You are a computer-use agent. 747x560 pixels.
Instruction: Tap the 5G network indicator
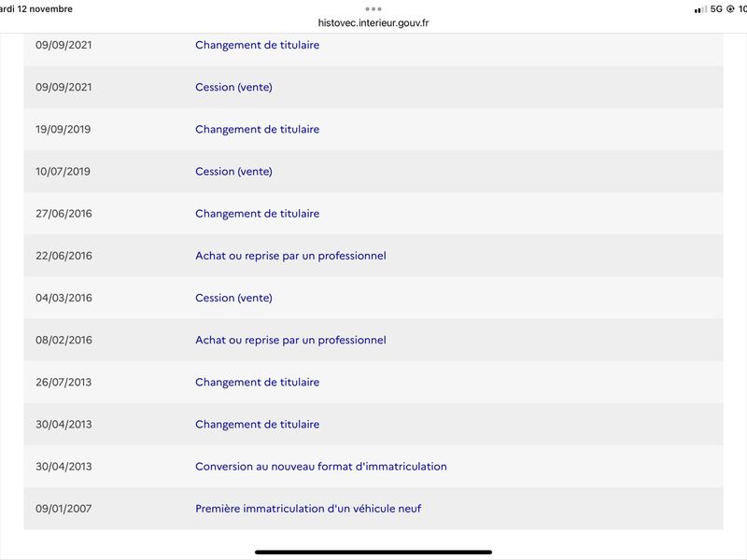click(716, 9)
